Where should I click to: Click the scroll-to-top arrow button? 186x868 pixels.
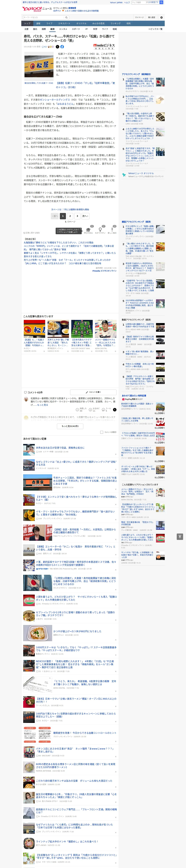[x=180, y=536]
